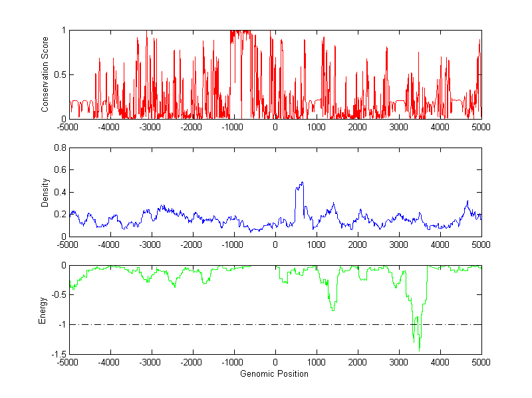
Task: Click the Density y-axis label
Action: (45, 192)
